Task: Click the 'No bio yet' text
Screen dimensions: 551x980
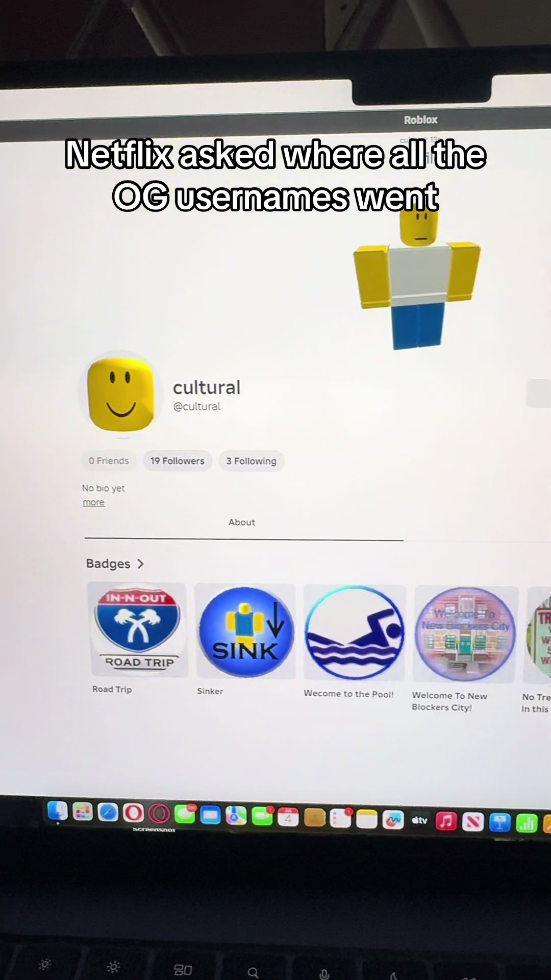Action: pos(104,488)
